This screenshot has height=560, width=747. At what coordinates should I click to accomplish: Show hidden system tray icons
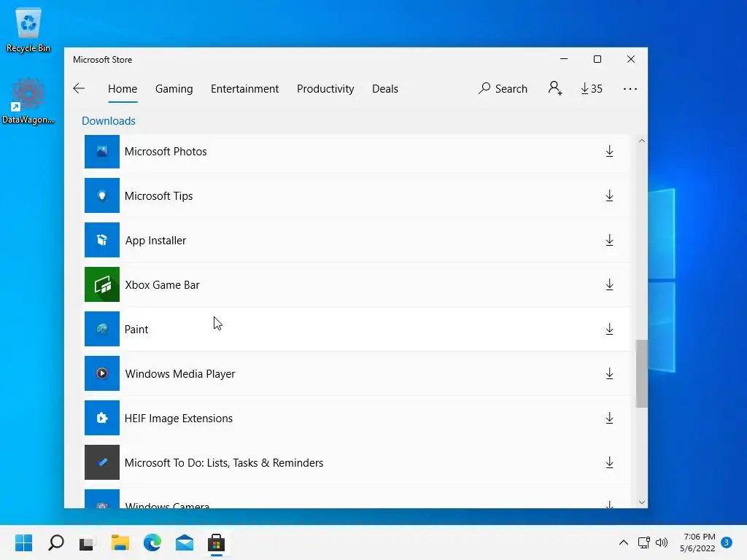click(623, 542)
